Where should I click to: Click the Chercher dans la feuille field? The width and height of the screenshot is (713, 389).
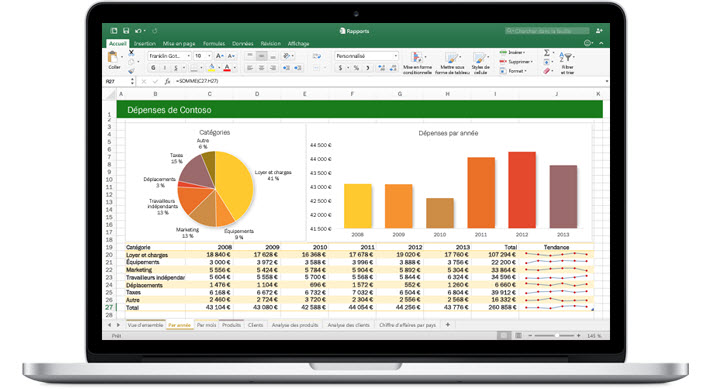(547, 31)
